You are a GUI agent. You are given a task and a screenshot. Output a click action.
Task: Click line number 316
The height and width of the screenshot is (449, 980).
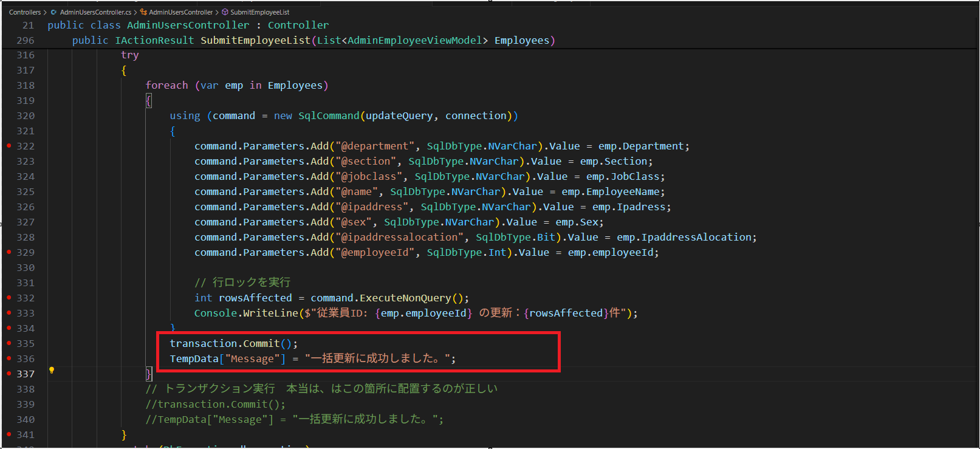26,55
